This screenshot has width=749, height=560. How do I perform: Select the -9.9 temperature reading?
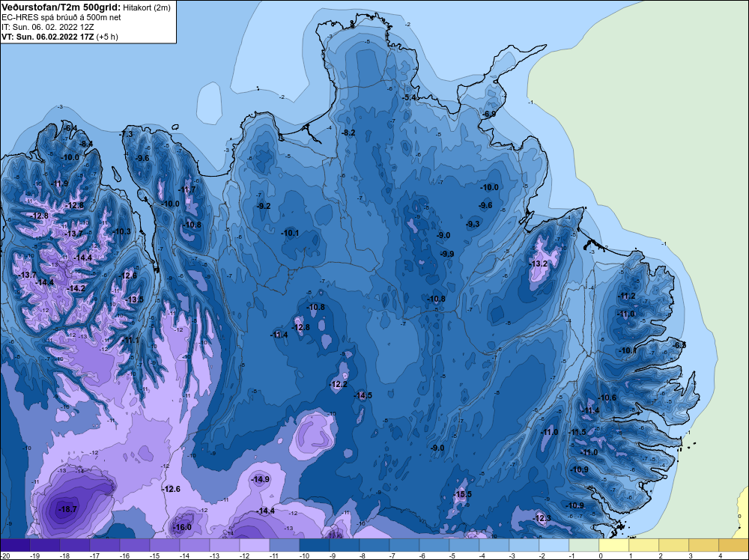pyautogui.click(x=447, y=254)
